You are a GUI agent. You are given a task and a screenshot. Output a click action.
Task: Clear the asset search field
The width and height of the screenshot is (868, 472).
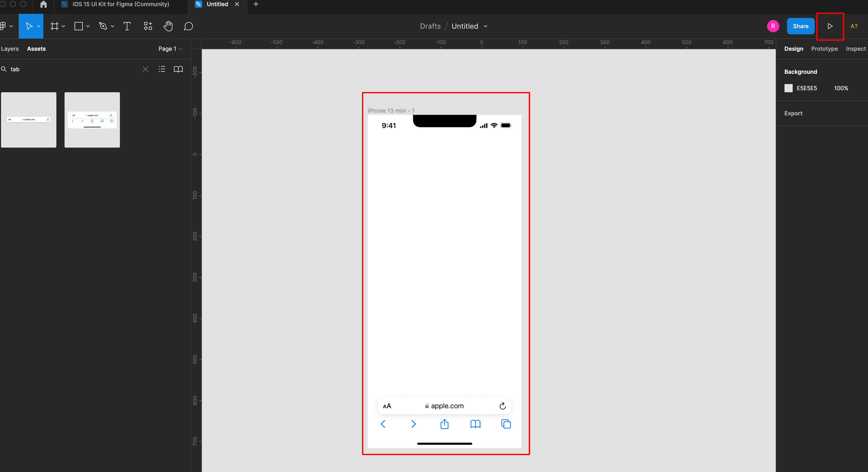coord(145,69)
